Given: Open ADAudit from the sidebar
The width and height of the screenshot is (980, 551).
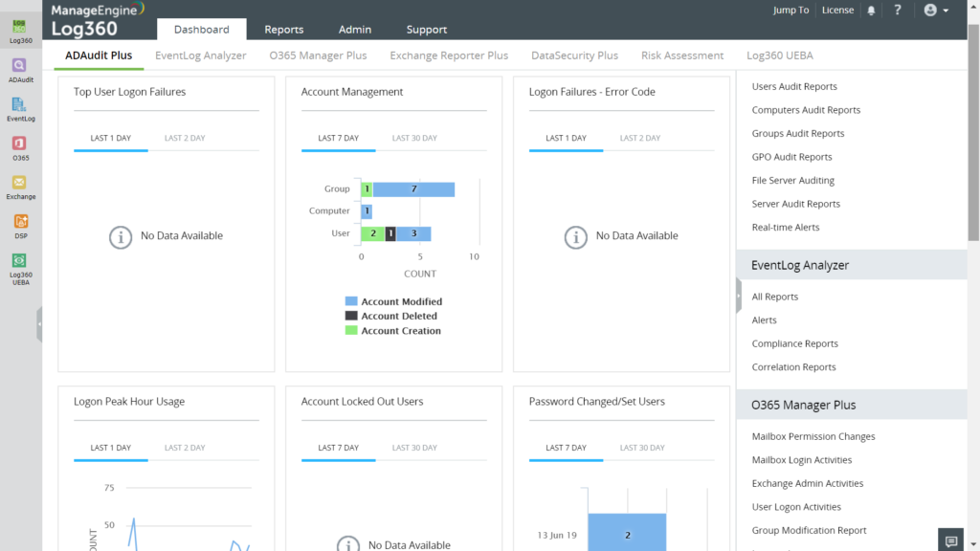Looking at the screenshot, I should point(21,71).
